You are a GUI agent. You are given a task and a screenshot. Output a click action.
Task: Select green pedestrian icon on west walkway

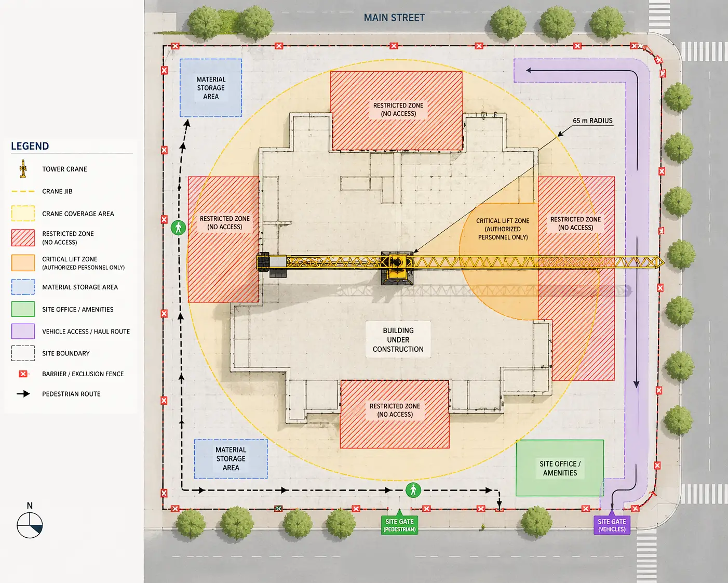[x=178, y=227]
